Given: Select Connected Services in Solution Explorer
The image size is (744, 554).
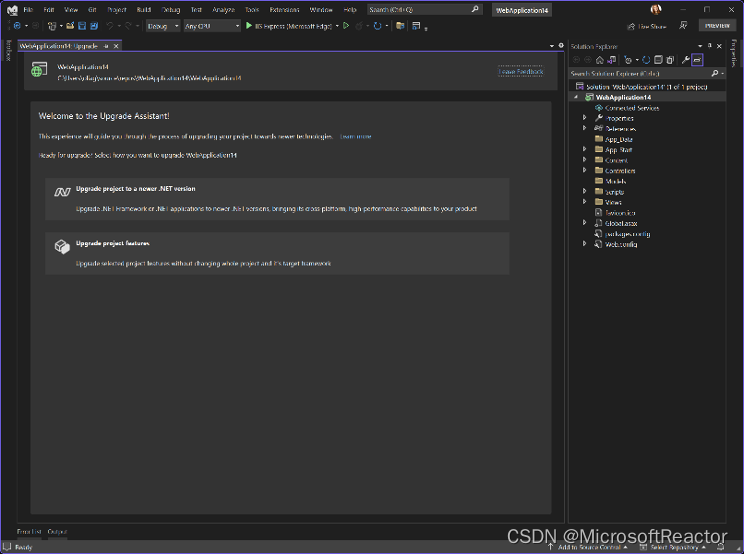Looking at the screenshot, I should [632, 108].
